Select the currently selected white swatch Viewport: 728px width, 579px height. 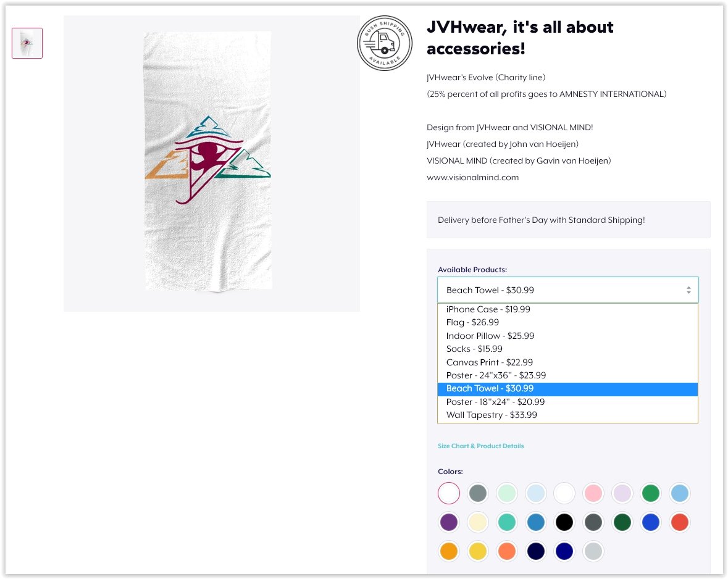coord(449,493)
